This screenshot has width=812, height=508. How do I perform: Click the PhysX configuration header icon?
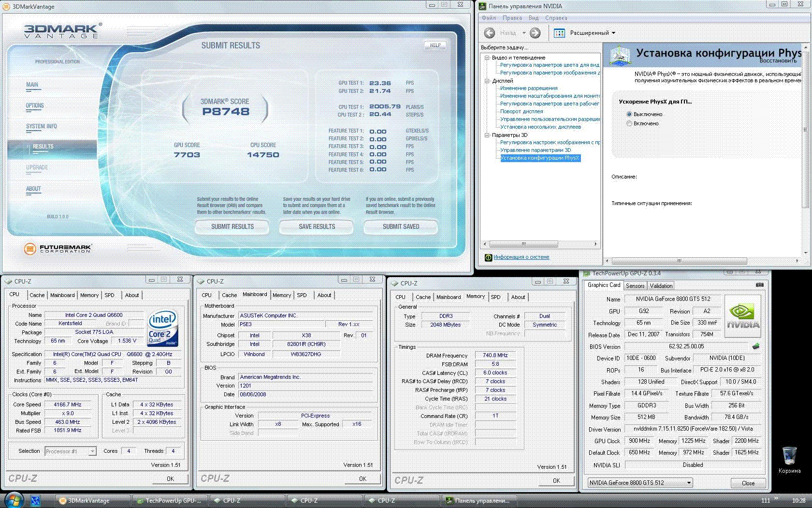click(620, 55)
